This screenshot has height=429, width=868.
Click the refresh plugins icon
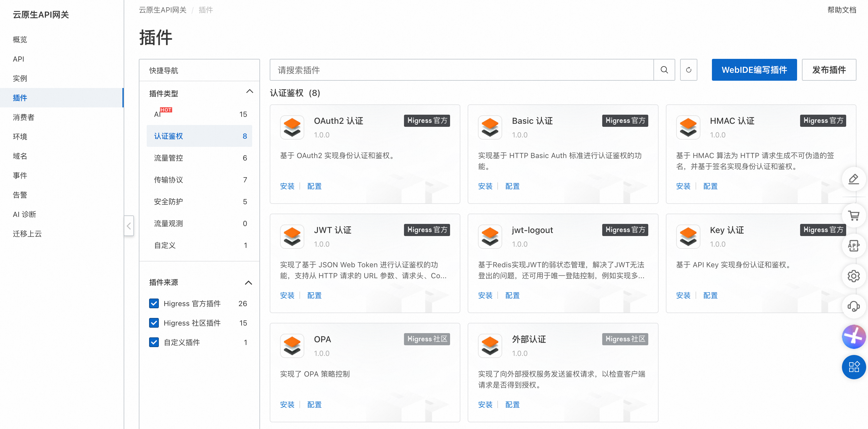point(688,70)
